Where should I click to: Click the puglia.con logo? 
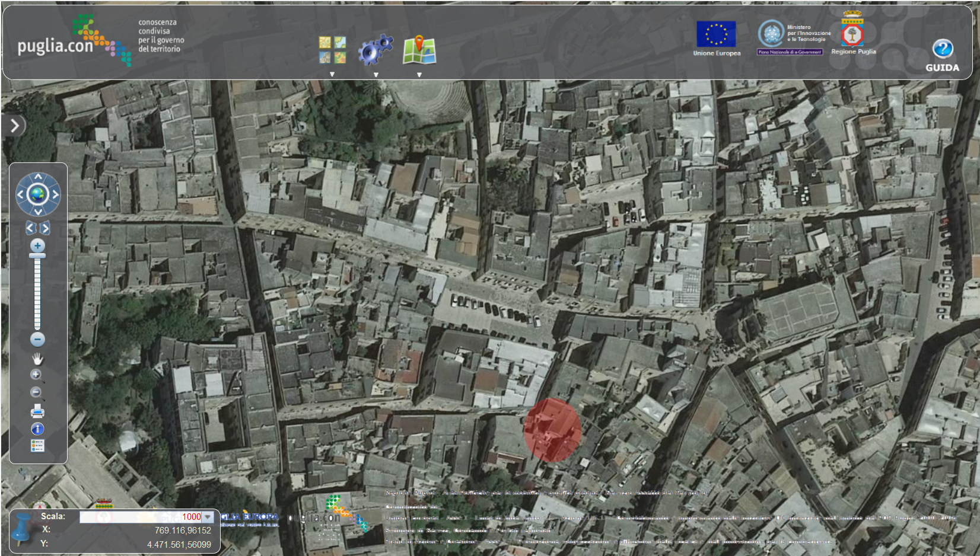pos(74,41)
